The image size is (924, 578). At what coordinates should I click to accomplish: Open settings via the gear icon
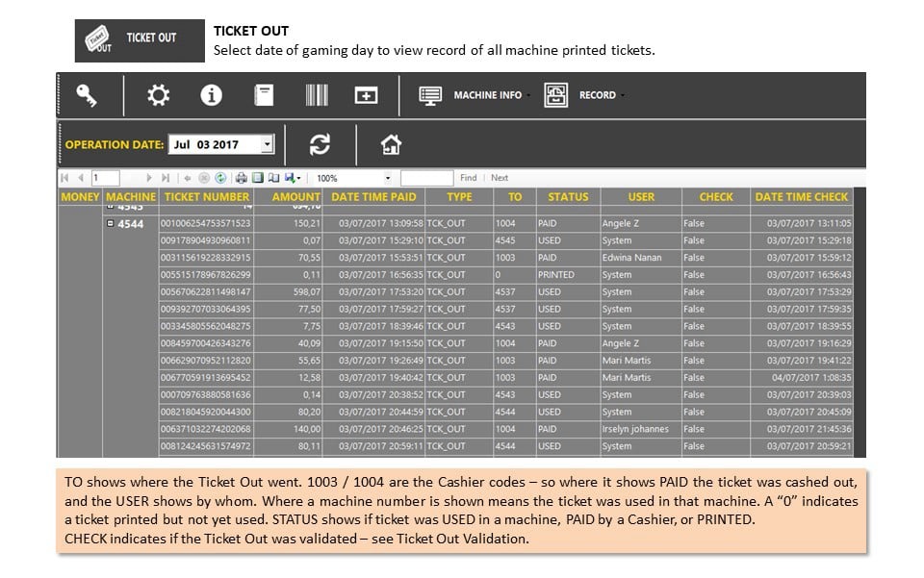click(x=158, y=95)
